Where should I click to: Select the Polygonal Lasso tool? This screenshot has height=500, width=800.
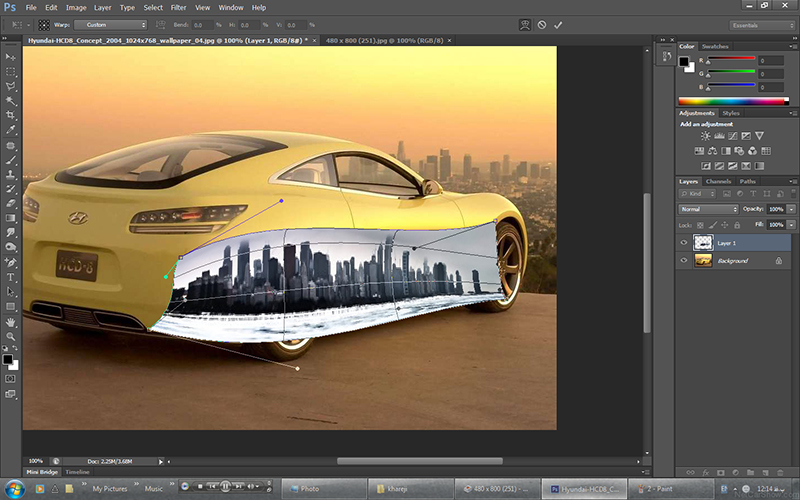tap(10, 86)
